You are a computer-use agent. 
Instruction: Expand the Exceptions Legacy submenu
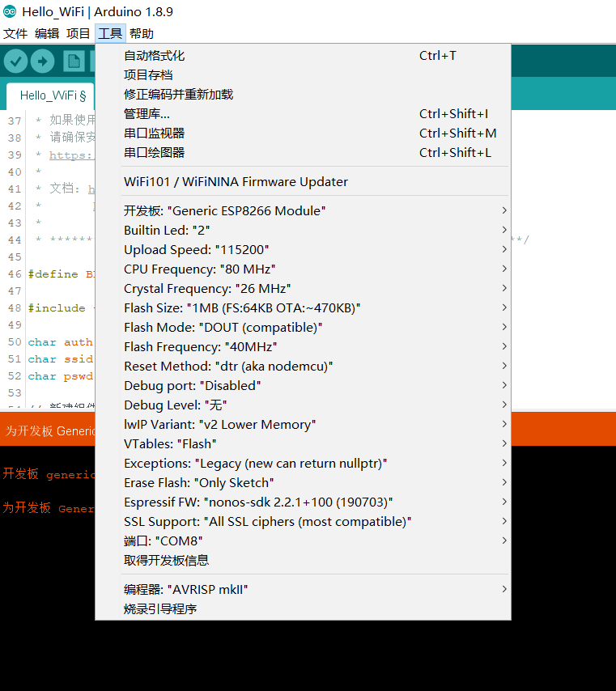(303, 463)
